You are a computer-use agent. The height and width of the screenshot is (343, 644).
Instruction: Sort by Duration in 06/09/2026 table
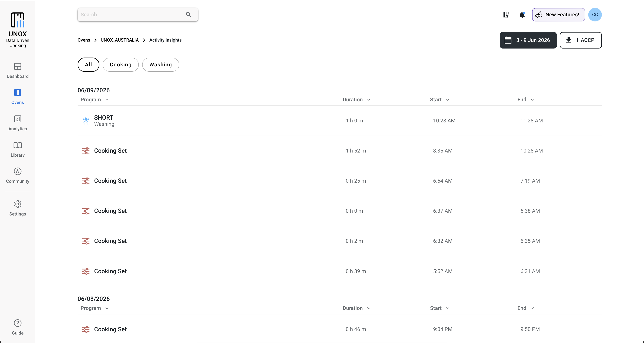pyautogui.click(x=356, y=100)
